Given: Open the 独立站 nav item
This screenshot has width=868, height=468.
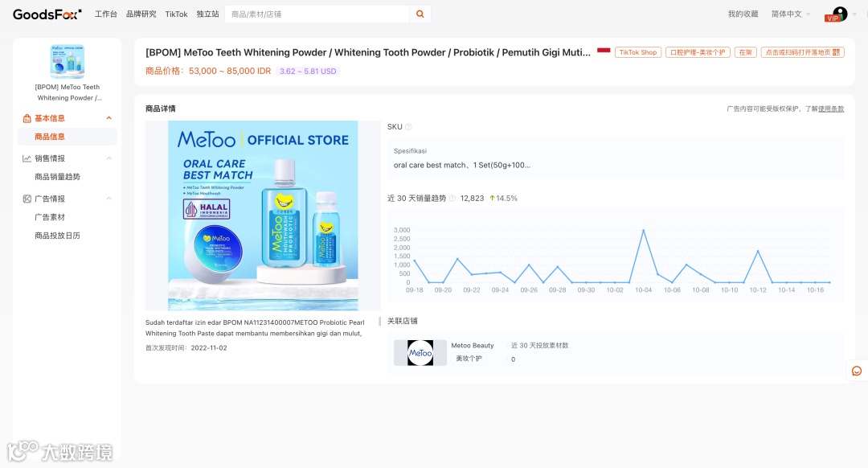Looking at the screenshot, I should tap(207, 14).
